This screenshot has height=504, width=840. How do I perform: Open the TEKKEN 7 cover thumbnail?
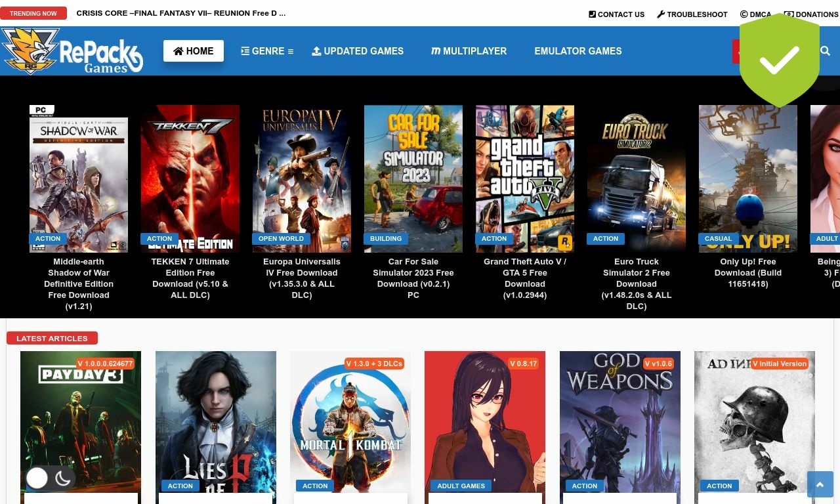coord(190,178)
